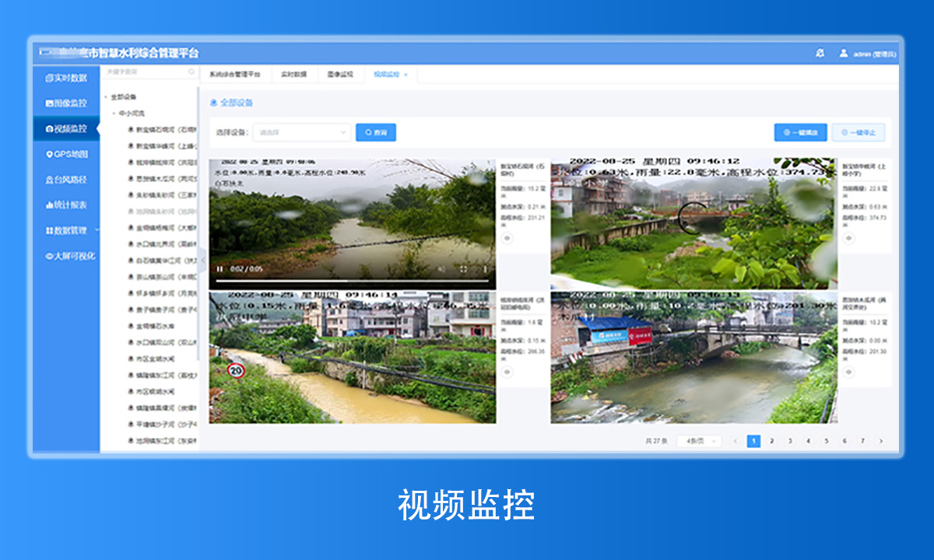
Task: Enter fullscreen on first video player
Action: (463, 269)
